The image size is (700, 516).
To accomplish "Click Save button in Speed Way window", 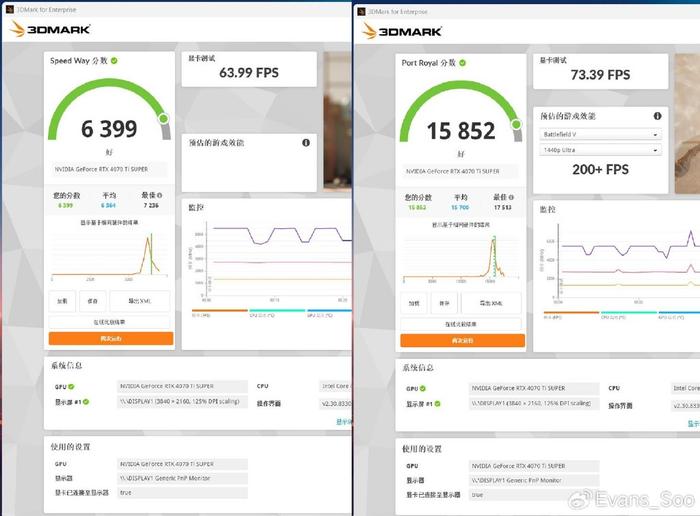I will [x=93, y=301].
